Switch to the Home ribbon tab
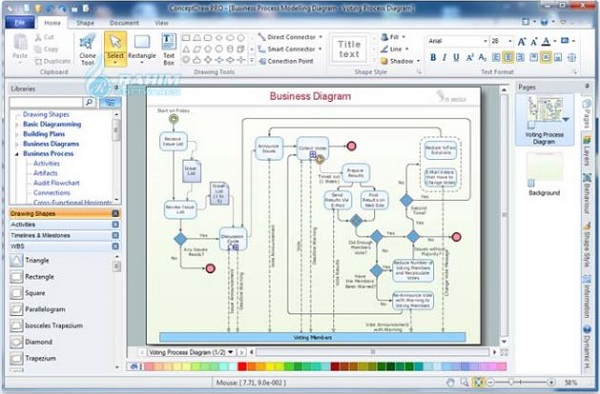This screenshot has height=394, width=600. tap(52, 23)
